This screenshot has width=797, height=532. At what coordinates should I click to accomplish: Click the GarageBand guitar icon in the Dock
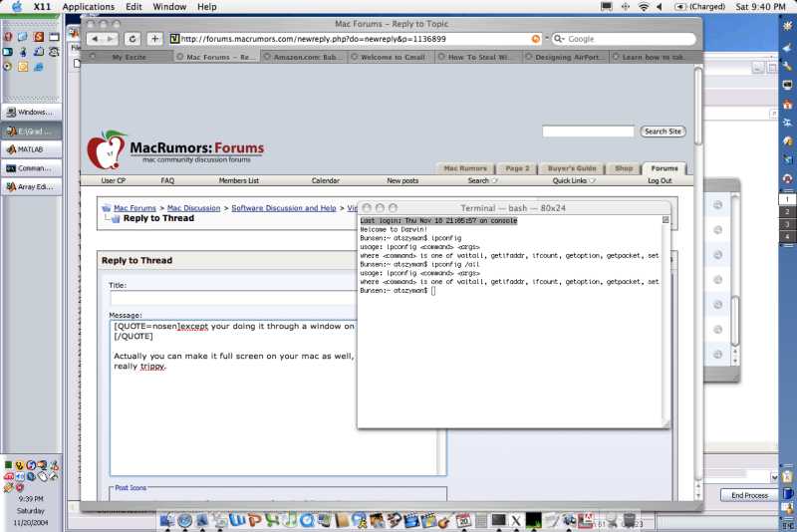445,520
